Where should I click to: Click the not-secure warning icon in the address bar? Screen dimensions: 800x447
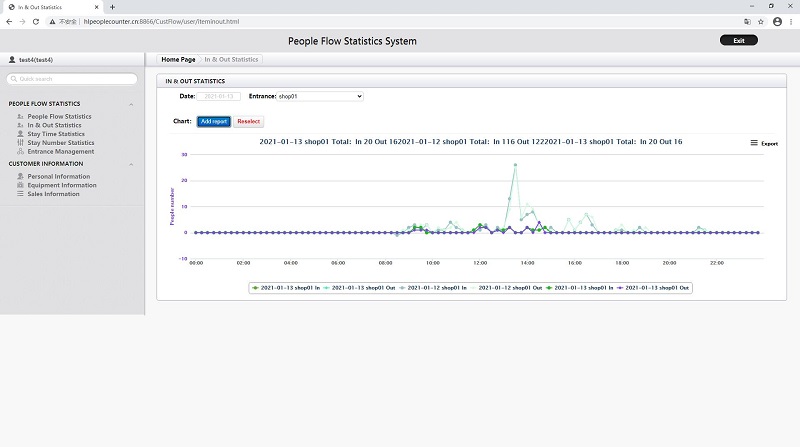(52, 21)
